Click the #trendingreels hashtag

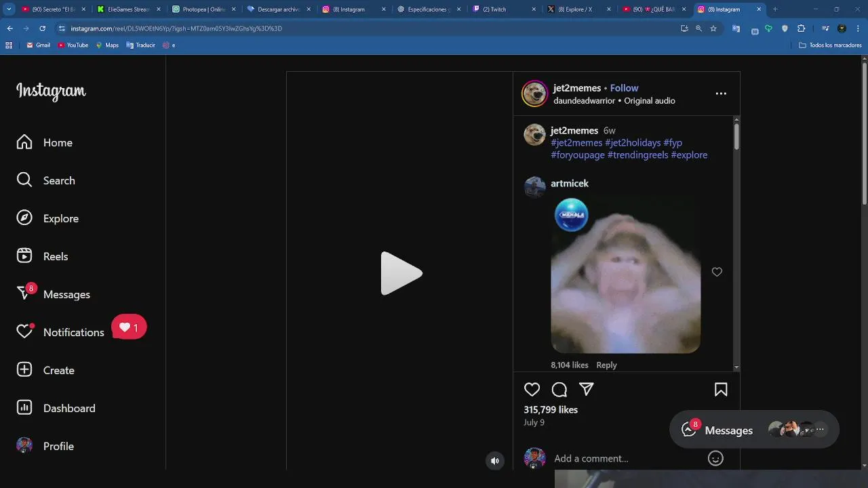pyautogui.click(x=637, y=155)
